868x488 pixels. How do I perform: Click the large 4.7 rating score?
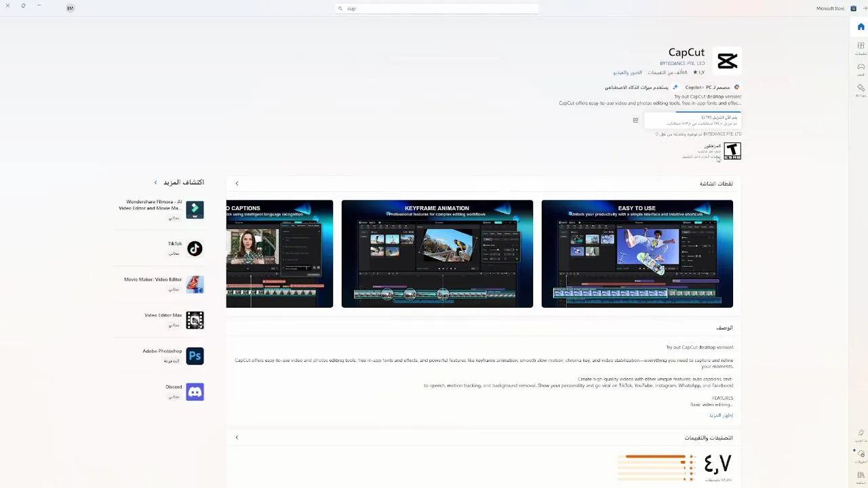coord(717,464)
